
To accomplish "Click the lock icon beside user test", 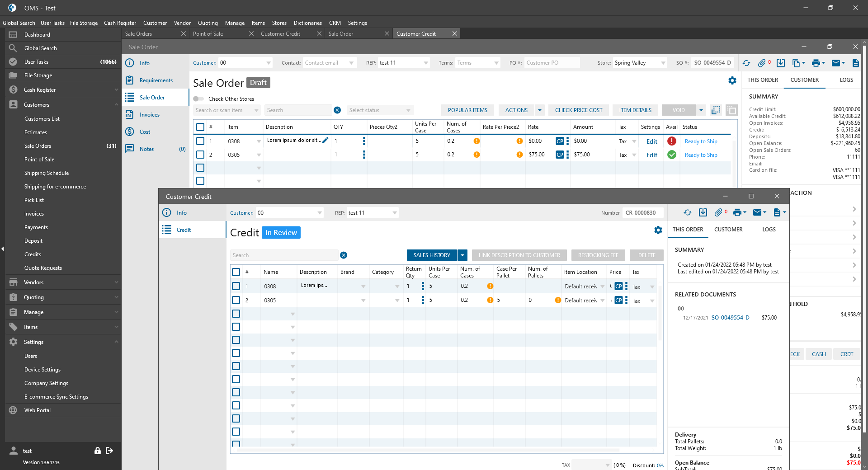I will [x=97, y=451].
